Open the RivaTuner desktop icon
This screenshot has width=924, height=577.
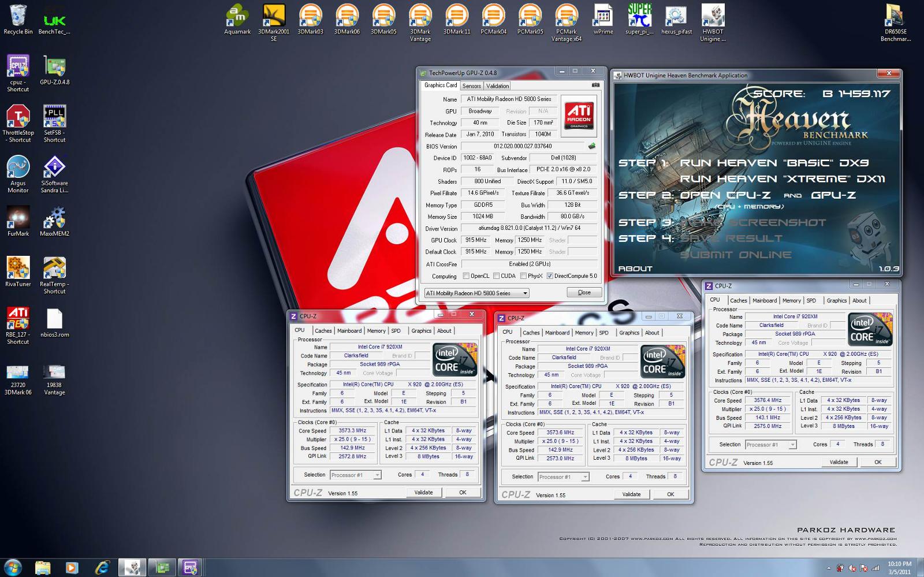tap(18, 271)
